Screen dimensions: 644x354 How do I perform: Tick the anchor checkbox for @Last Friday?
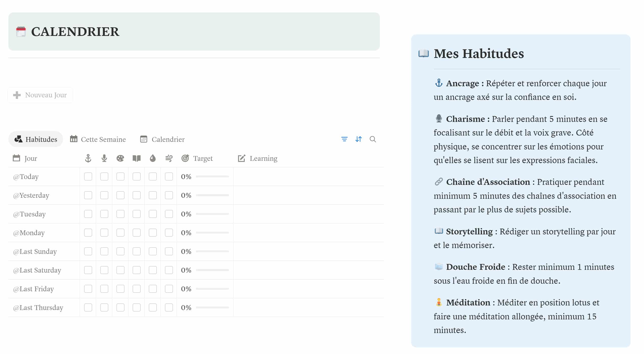88,289
